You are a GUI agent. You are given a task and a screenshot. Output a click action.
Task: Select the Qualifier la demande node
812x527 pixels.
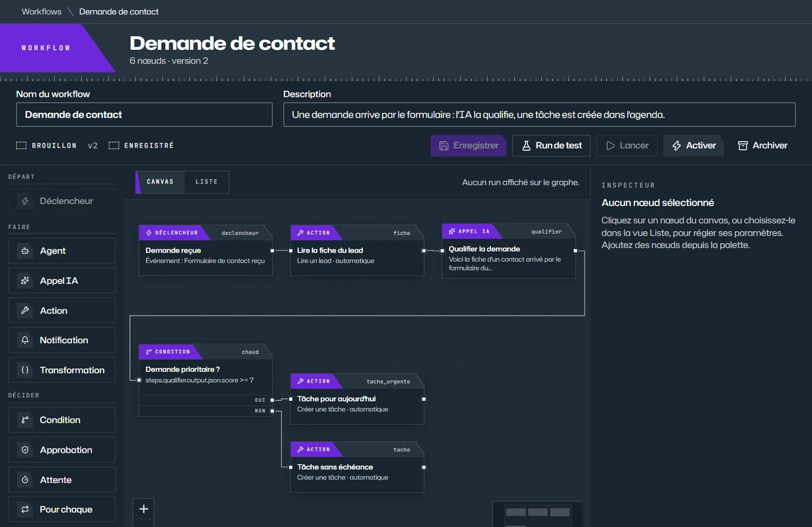[x=509, y=251]
